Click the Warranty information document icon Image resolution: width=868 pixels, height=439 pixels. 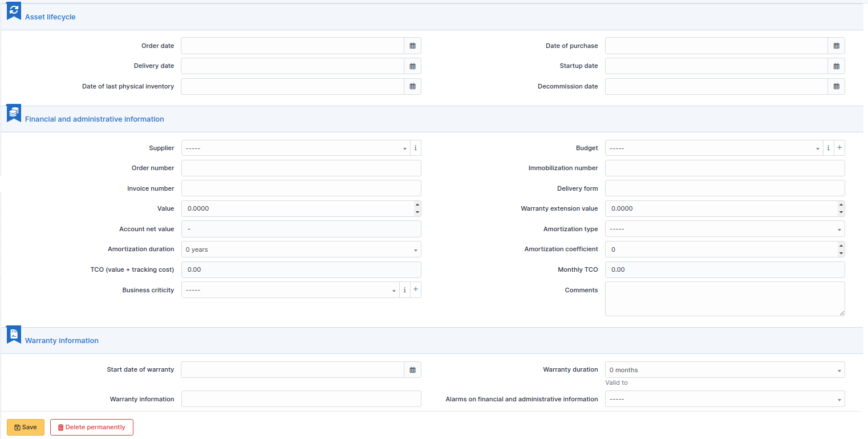click(x=14, y=335)
